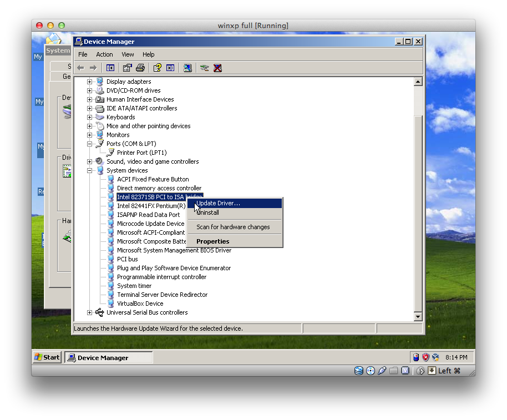This screenshot has height=420, width=507.
Task: Click the VirtualBox optical disc status icon
Action: tap(371, 371)
